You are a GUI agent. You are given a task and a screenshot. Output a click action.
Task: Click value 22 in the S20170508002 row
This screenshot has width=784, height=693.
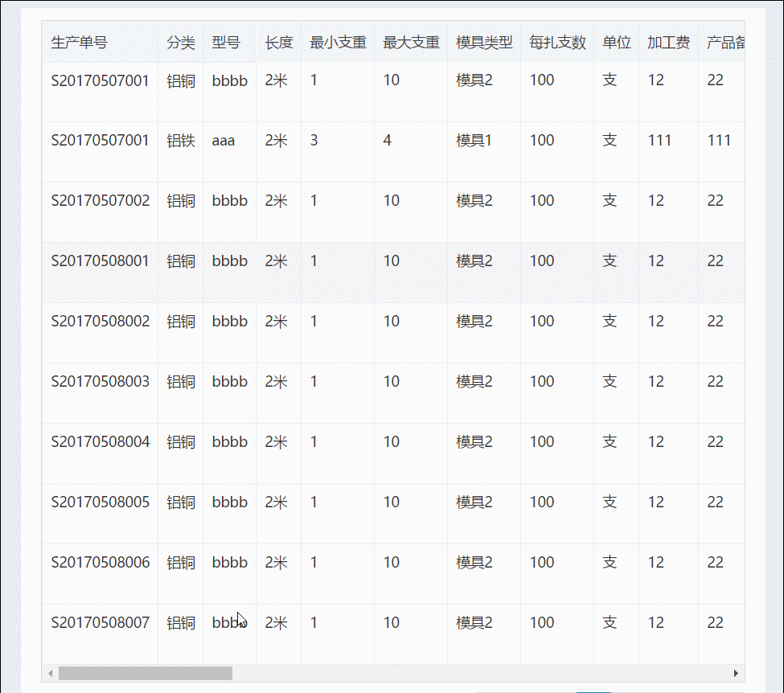[x=716, y=322]
